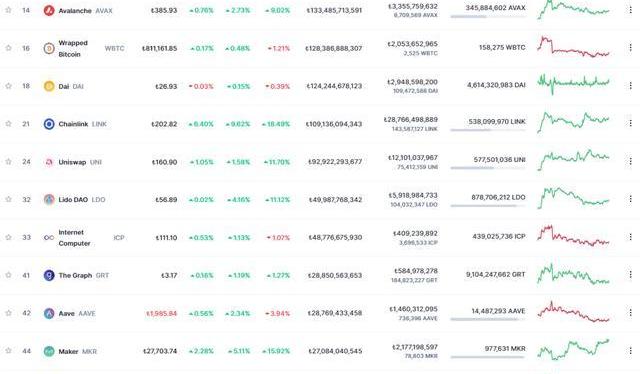Toggle the watchlist star for Chainlink
640x374 pixels.
(x=8, y=123)
